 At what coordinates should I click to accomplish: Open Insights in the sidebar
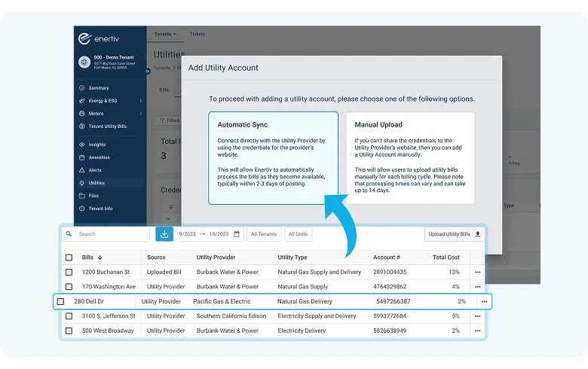96,145
